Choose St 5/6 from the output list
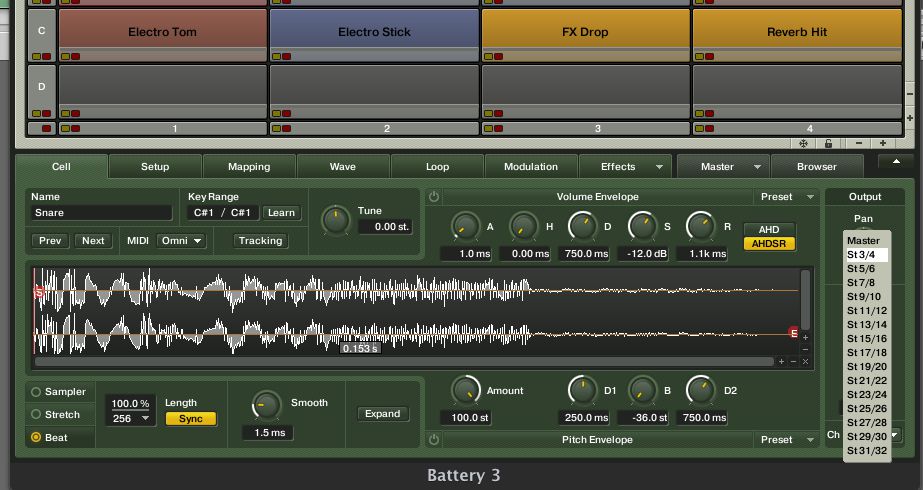 [x=866, y=269]
